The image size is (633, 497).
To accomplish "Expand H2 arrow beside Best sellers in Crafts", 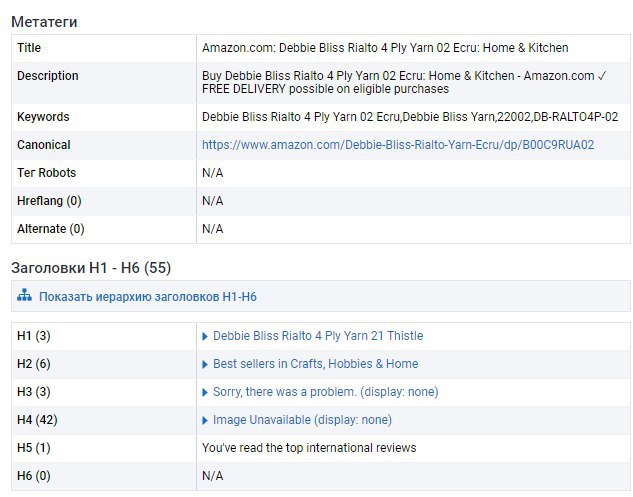I will point(205,365).
